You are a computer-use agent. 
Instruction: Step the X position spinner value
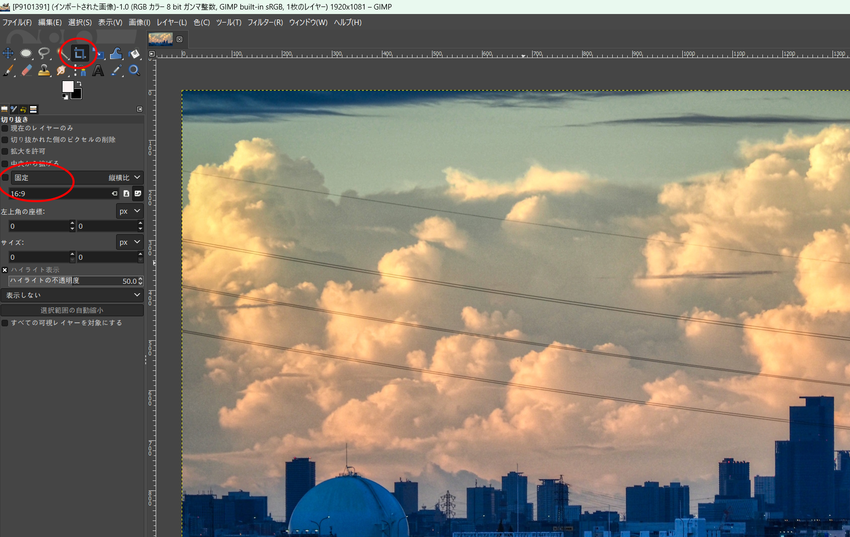coord(72,226)
